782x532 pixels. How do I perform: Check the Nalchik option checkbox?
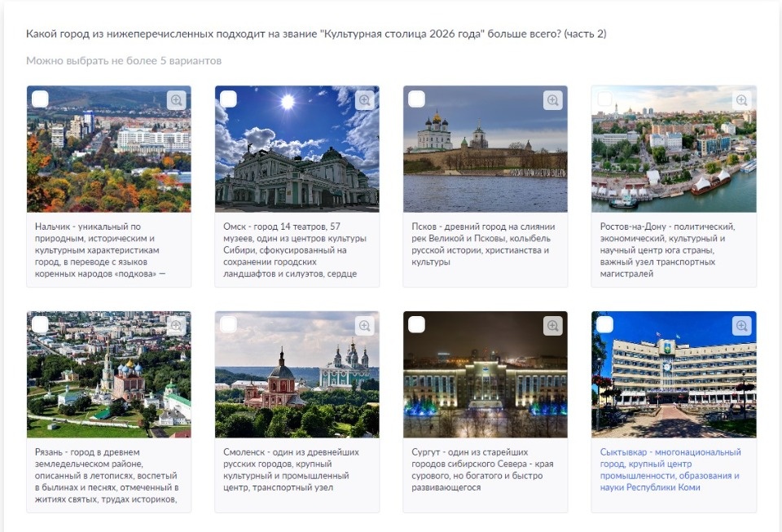click(x=41, y=99)
